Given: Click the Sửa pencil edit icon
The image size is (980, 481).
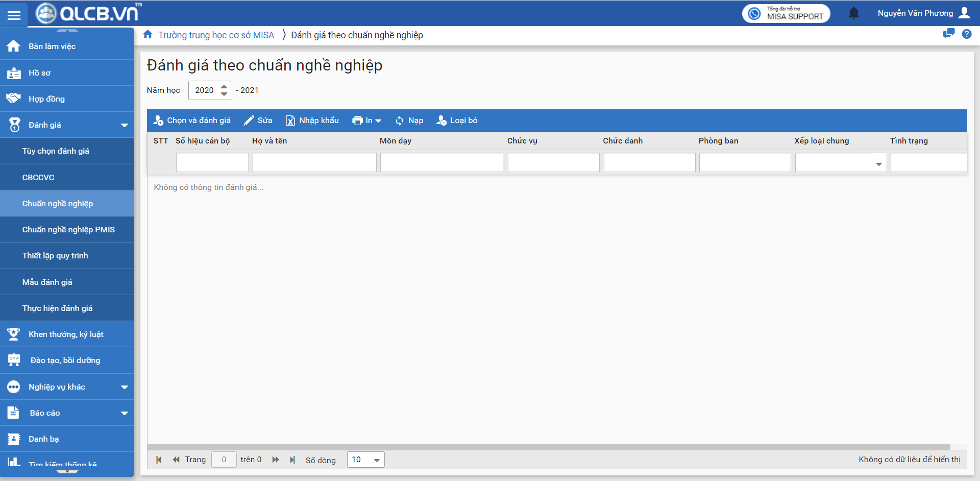Looking at the screenshot, I should point(249,121).
